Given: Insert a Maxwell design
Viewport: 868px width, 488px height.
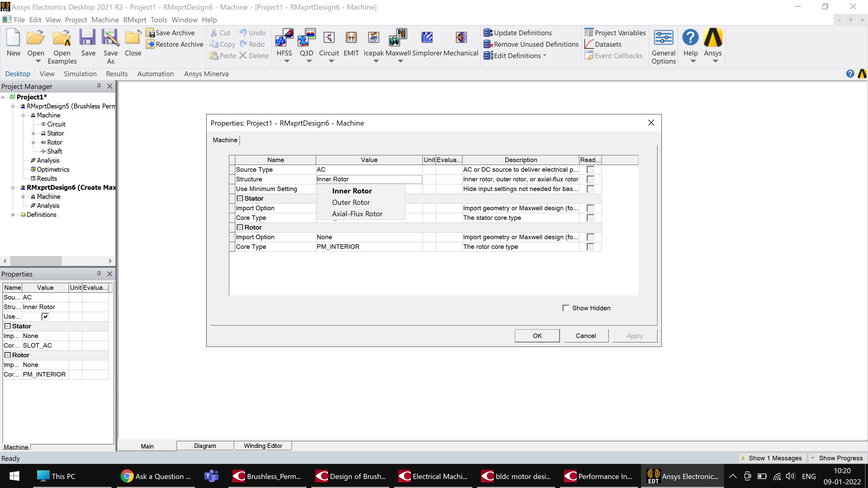Looking at the screenshot, I should [398, 42].
